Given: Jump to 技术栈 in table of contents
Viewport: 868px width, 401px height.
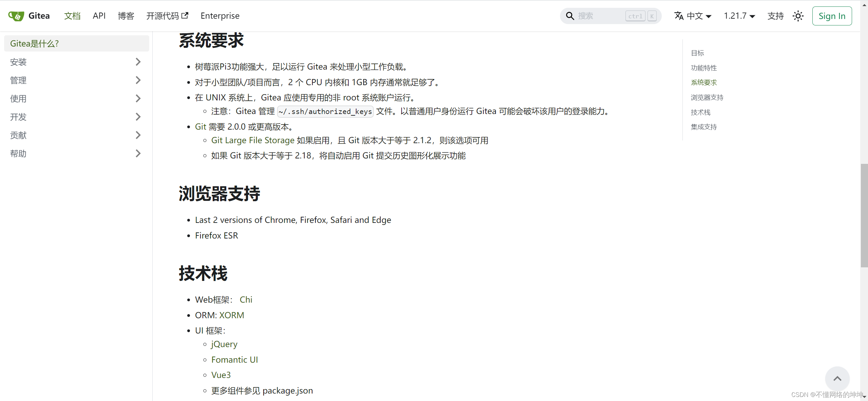Looking at the screenshot, I should 700,112.
